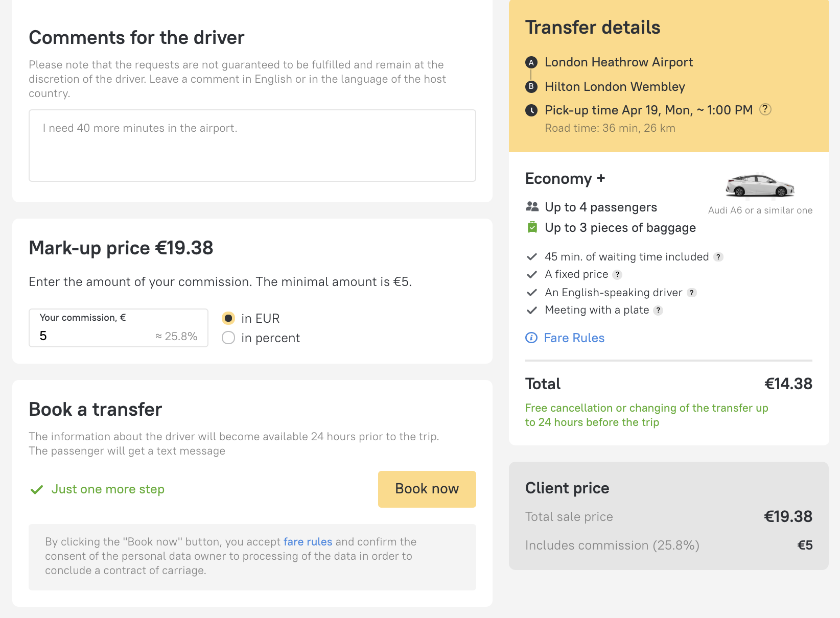Open the Fare Rules link
The height and width of the screenshot is (618, 840).
(574, 338)
